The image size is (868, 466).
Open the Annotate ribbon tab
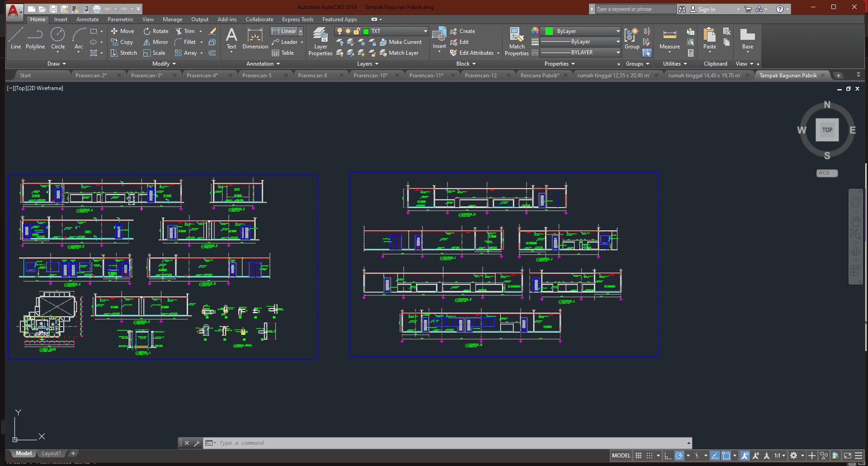coord(87,19)
